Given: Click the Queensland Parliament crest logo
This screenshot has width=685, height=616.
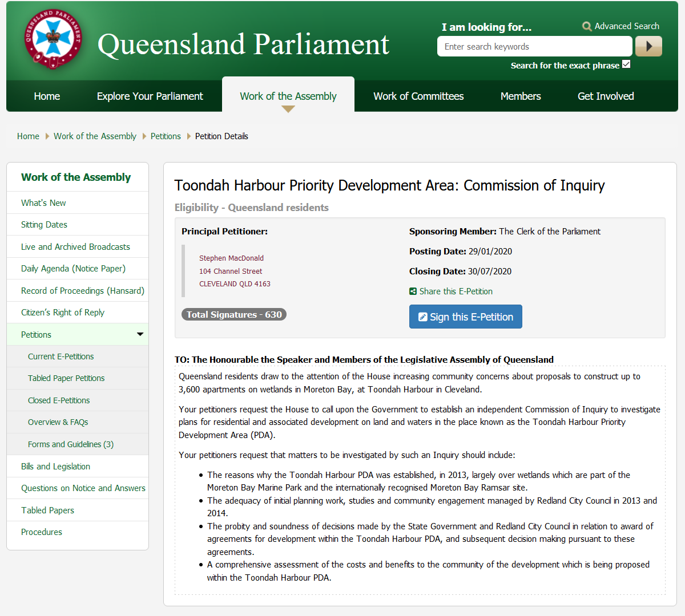Looking at the screenshot, I should pyautogui.click(x=53, y=38).
